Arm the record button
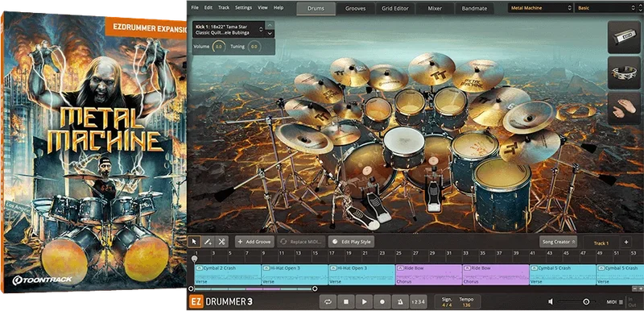The image size is (644, 311). 382,301
